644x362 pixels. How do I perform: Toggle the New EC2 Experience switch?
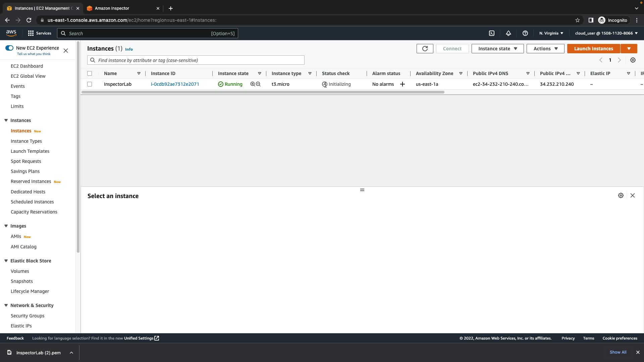point(9,48)
